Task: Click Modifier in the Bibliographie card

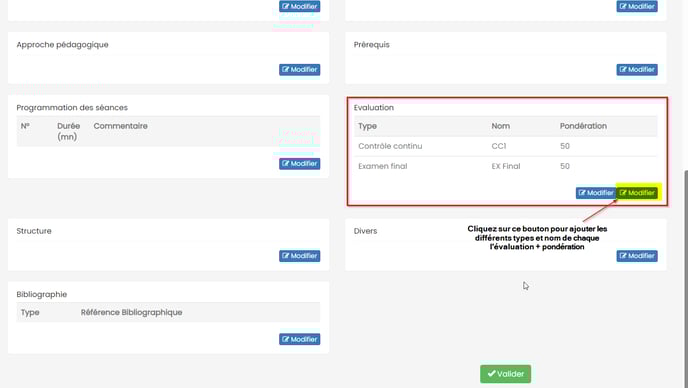Action: (299, 339)
